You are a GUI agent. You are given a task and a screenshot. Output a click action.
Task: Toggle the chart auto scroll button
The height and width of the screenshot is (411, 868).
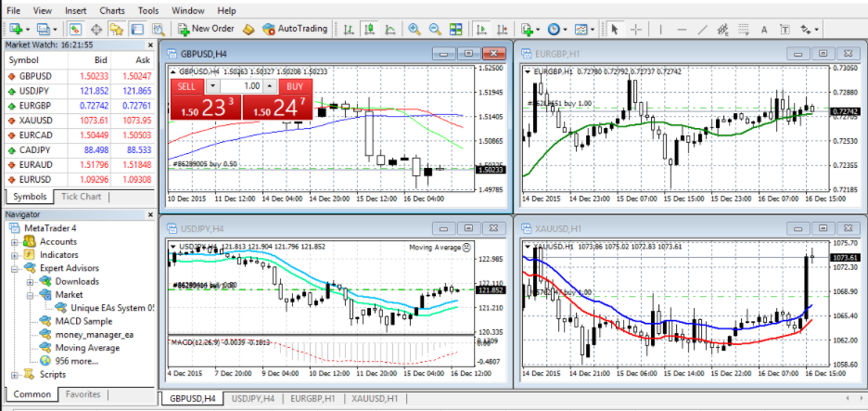pos(481,30)
